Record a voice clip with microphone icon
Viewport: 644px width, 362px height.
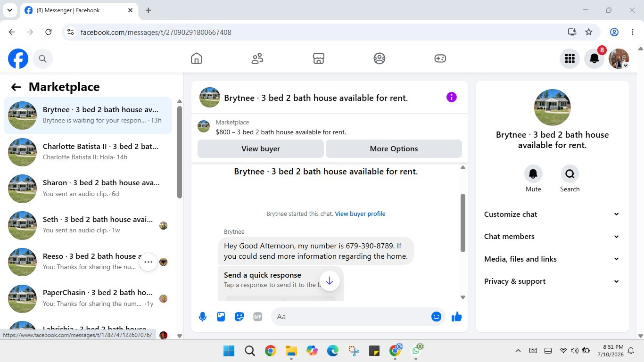pyautogui.click(x=203, y=317)
